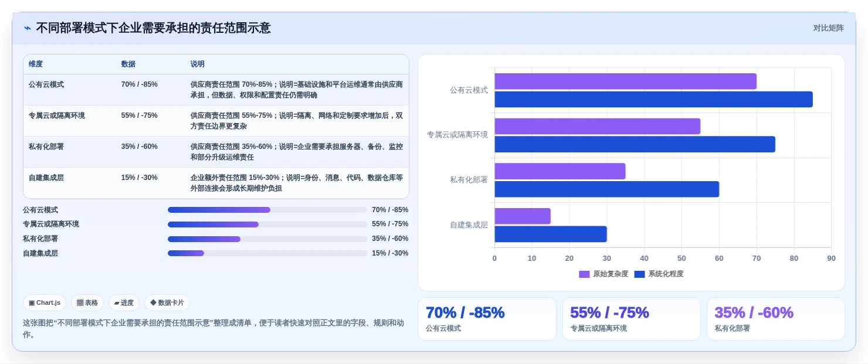The width and height of the screenshot is (868, 364).
Task: Click the description starting 企业额外责任范围 15%-30%
Action: tap(297, 183)
